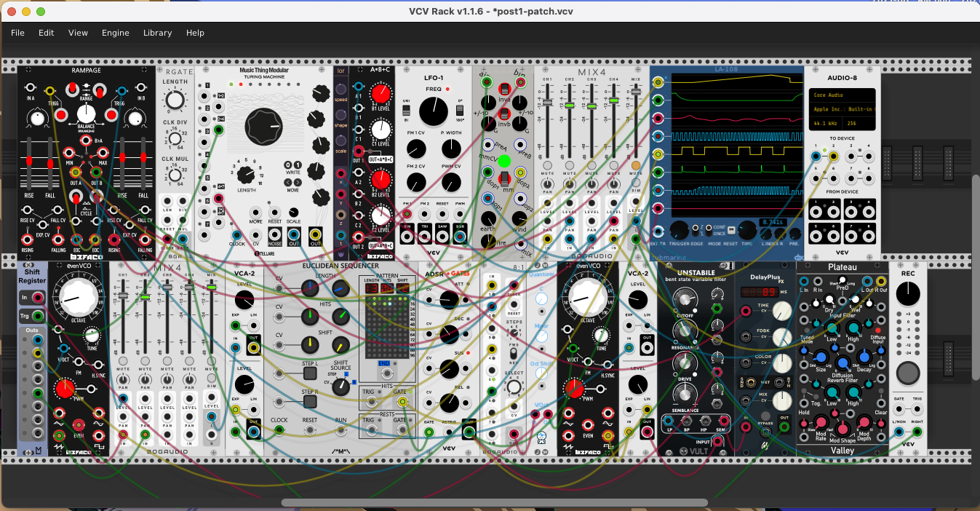The width and height of the screenshot is (980, 511).
Task: Flip Rampage's RANGE switch nearest IN A
Action: (71, 90)
